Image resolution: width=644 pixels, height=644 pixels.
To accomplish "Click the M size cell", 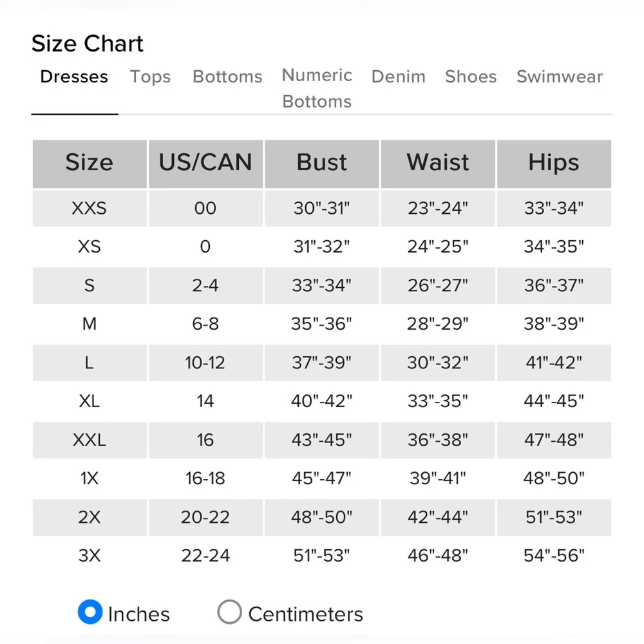I will pyautogui.click(x=89, y=324).
